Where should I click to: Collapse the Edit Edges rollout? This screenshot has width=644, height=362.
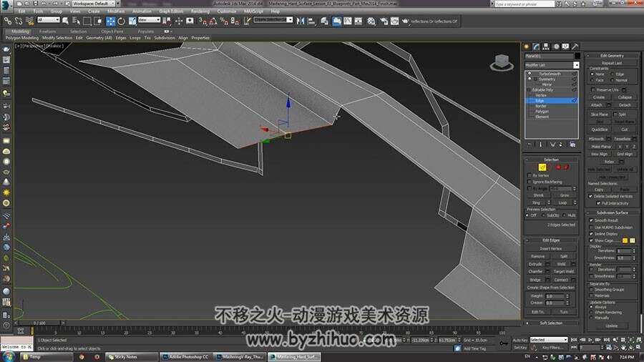point(551,240)
